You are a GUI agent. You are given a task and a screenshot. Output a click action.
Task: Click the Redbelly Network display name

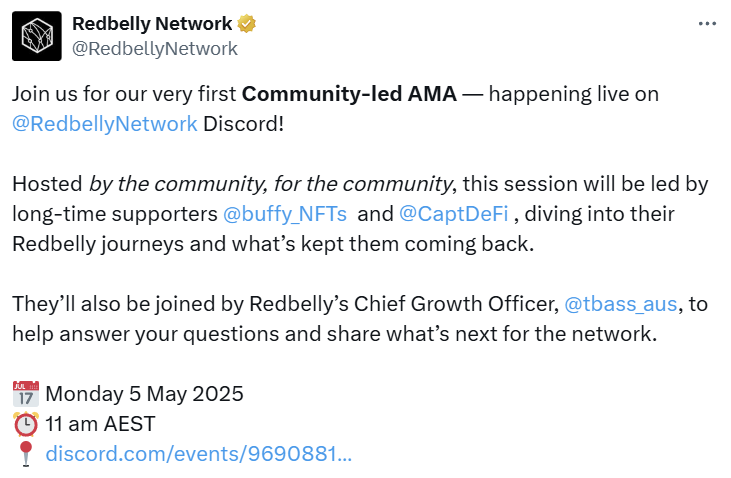click(x=152, y=24)
